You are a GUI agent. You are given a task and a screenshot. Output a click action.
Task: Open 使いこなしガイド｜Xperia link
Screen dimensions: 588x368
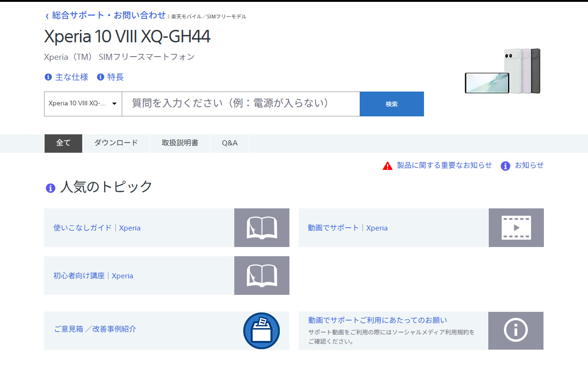[x=97, y=228]
